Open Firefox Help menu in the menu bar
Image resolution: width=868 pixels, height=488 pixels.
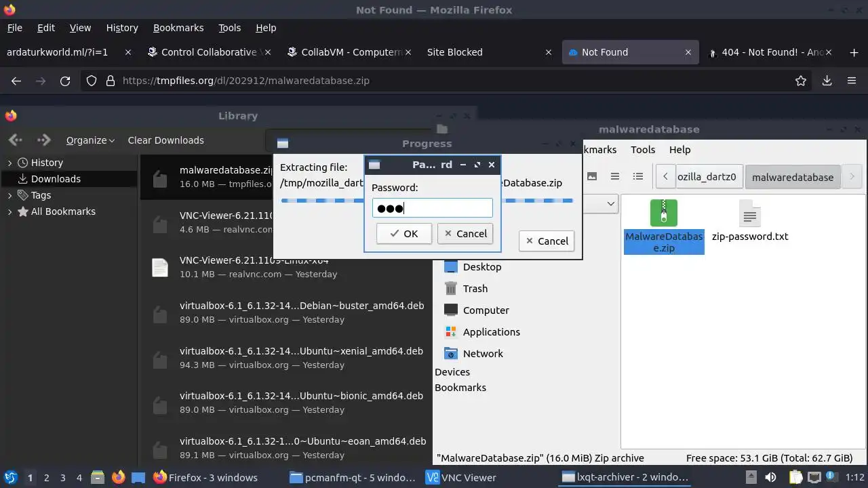tap(266, 28)
